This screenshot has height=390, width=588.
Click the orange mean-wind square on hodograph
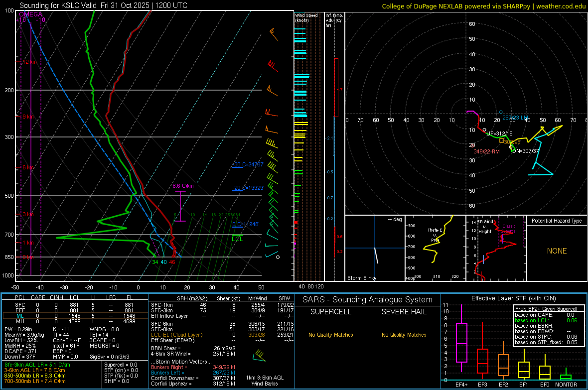pos(502,140)
